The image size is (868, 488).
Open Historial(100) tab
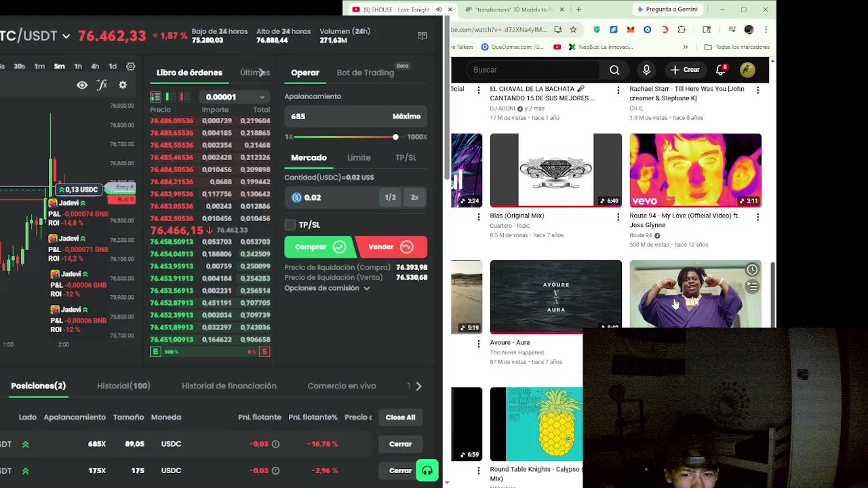pos(123,386)
